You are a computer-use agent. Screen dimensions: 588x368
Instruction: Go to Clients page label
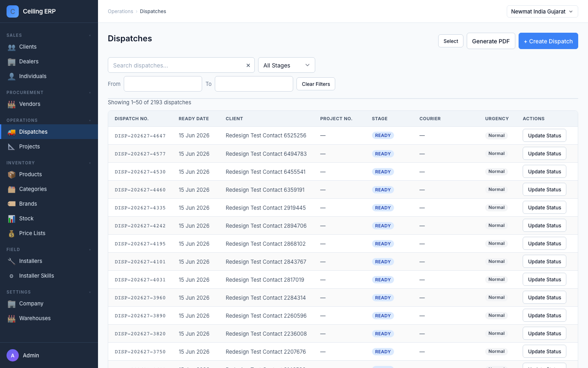click(28, 47)
